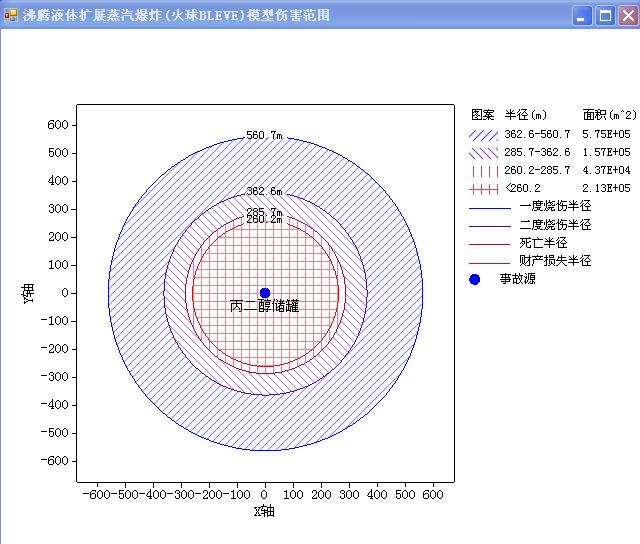640x544 pixels.
Task: Click the blue accident source dot on chart
Action: (265, 293)
